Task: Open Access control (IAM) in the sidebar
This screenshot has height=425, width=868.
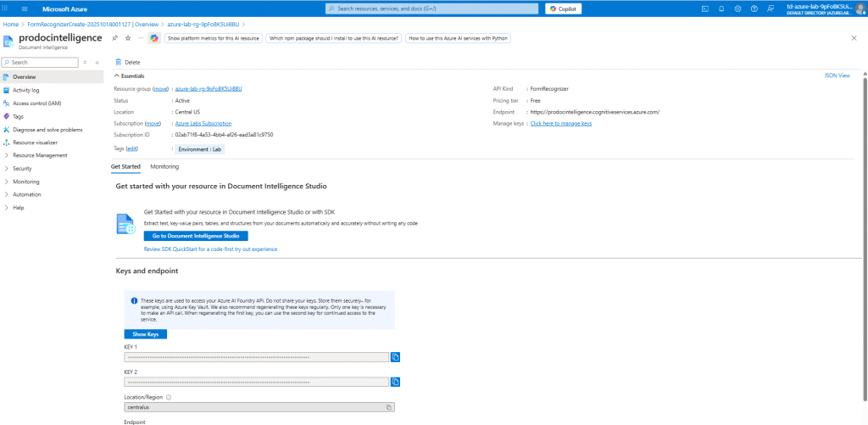Action: pyautogui.click(x=36, y=103)
